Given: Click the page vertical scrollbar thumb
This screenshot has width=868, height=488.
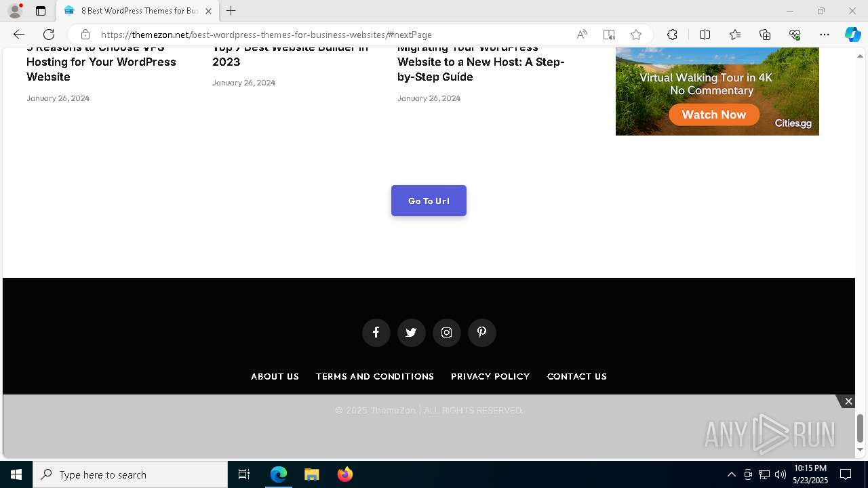Looking at the screenshot, I should [861, 428].
